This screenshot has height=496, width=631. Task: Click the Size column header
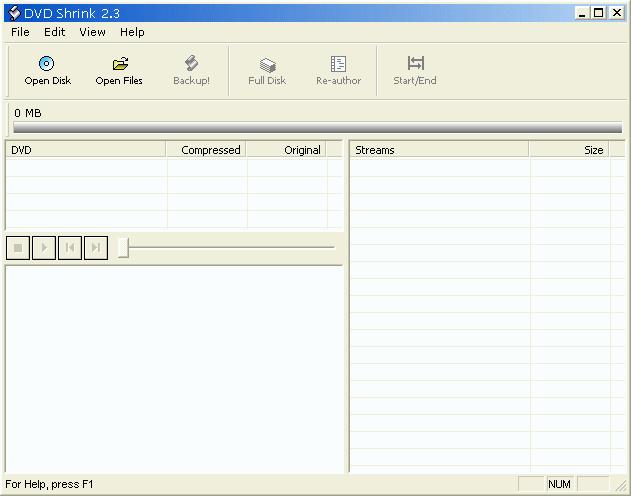(569, 150)
